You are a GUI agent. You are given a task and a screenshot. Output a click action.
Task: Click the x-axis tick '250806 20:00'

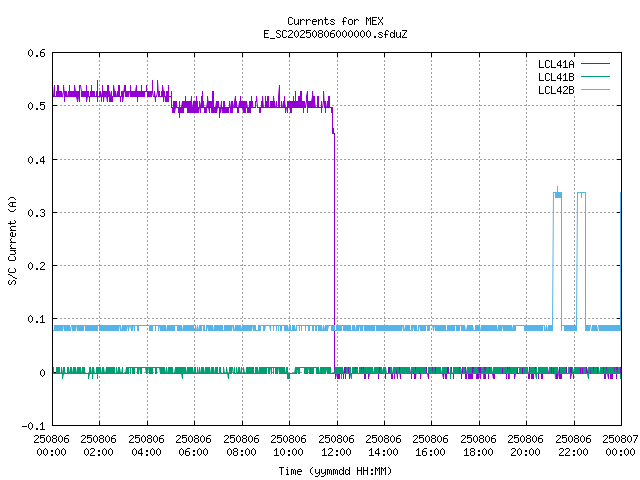click(526, 446)
